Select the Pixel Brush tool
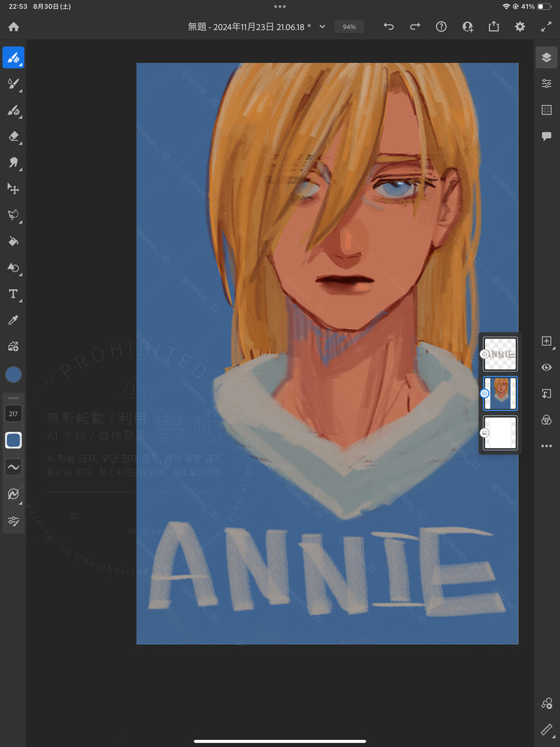Viewport: 560px width, 747px height. (x=13, y=57)
